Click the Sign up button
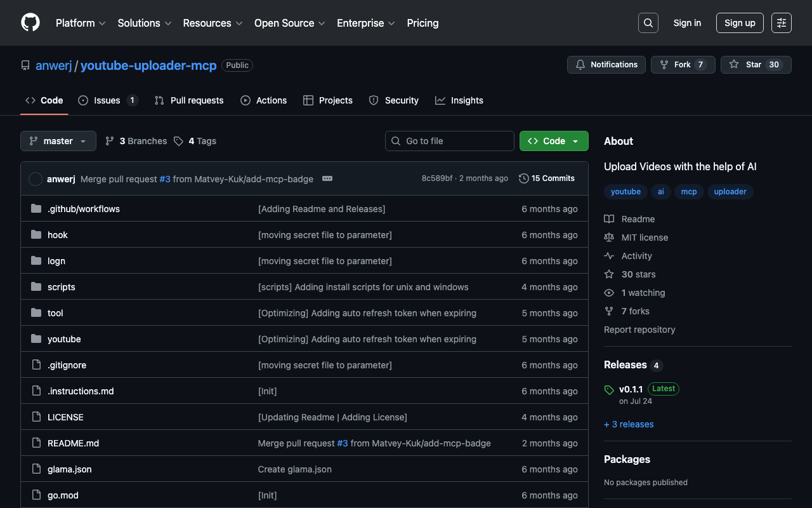This screenshot has width=812, height=508. tap(740, 23)
